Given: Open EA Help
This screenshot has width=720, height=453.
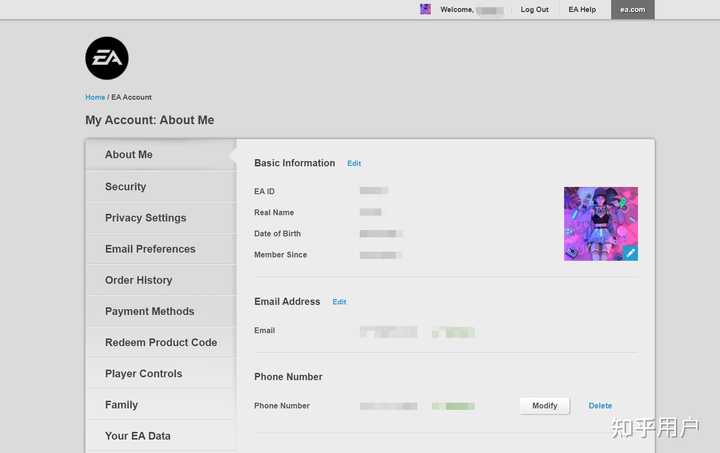Looking at the screenshot, I should tap(582, 10).
